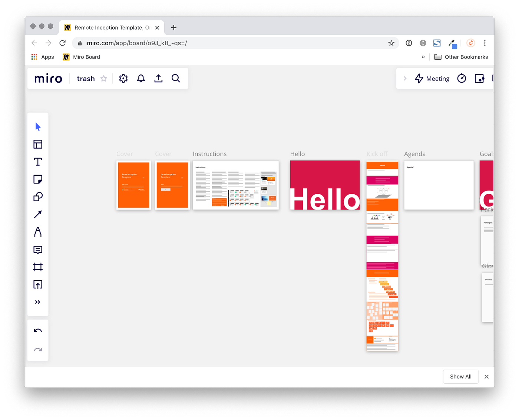Expand hidden bookmarks chevron
The height and width of the screenshot is (420, 519).
coord(423,57)
